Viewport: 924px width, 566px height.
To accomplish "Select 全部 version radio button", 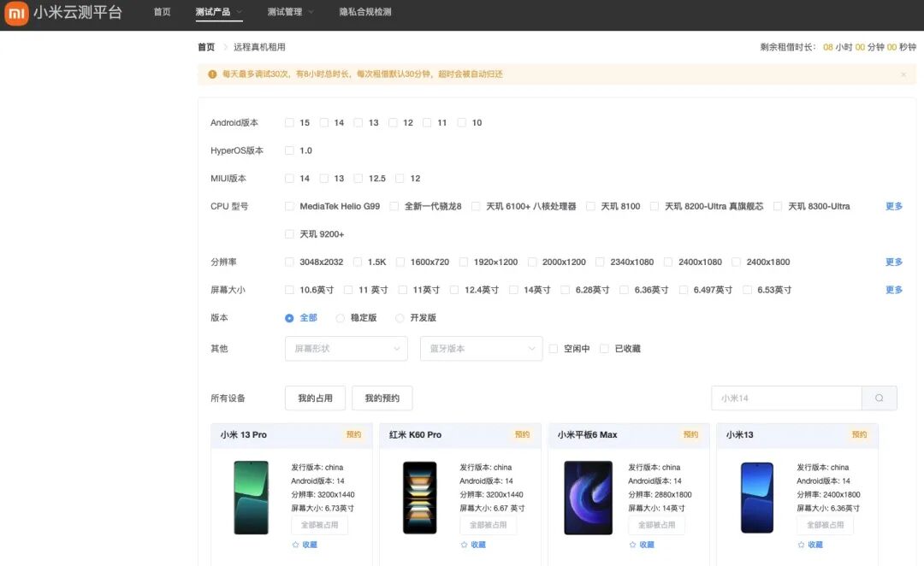I will tap(289, 318).
